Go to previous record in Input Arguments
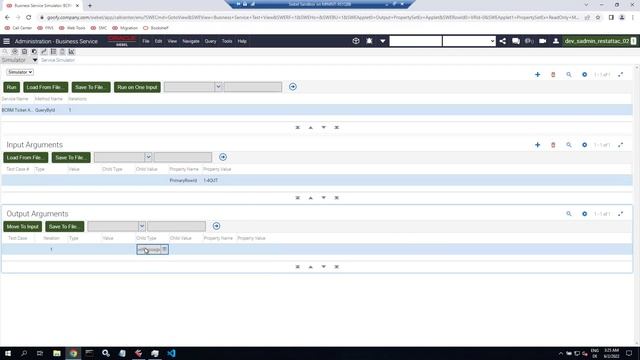Viewport: 640px width, 360px height. 311,198
